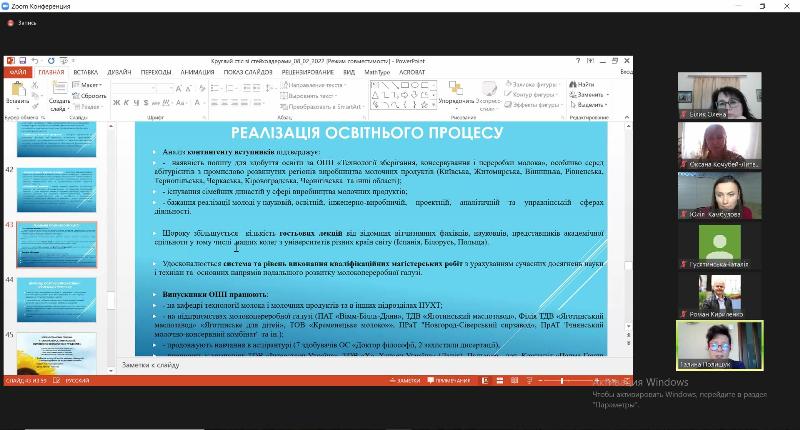The image size is (800, 430).
Task: Select the rectangle shape in shapes gallery
Action: click(404, 85)
